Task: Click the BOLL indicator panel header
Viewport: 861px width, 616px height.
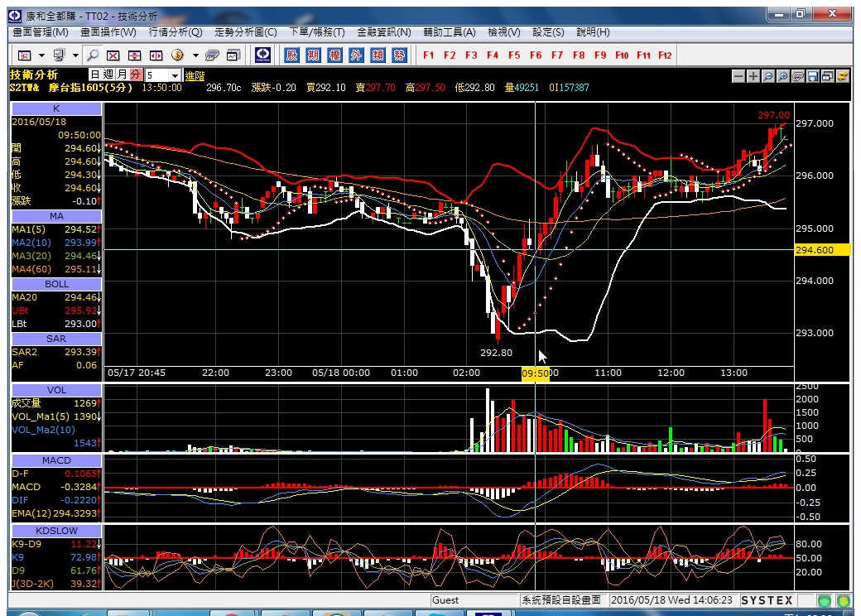Action: (x=56, y=284)
